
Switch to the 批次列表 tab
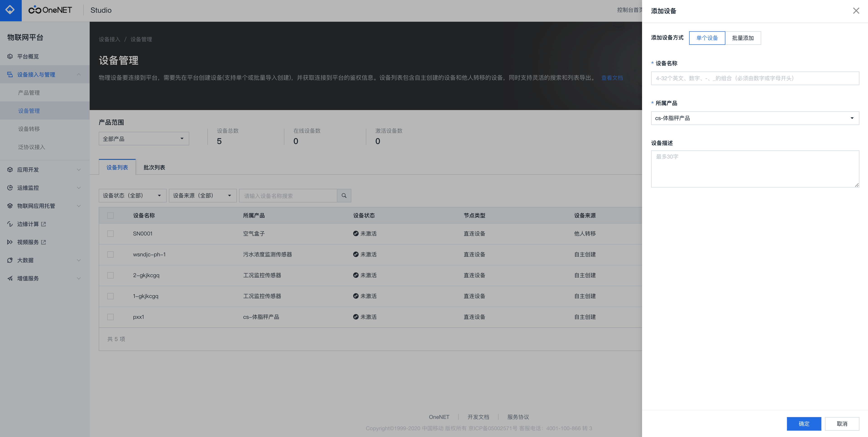pos(154,168)
